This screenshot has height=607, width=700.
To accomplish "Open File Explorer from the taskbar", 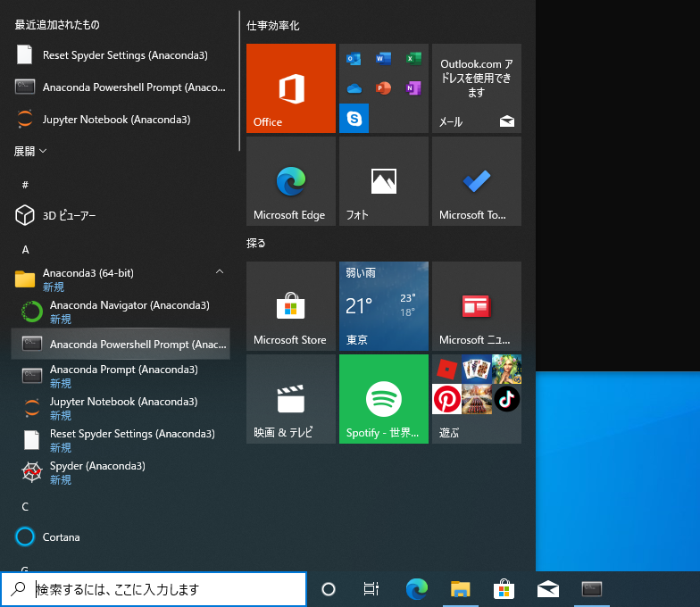I will [460, 589].
